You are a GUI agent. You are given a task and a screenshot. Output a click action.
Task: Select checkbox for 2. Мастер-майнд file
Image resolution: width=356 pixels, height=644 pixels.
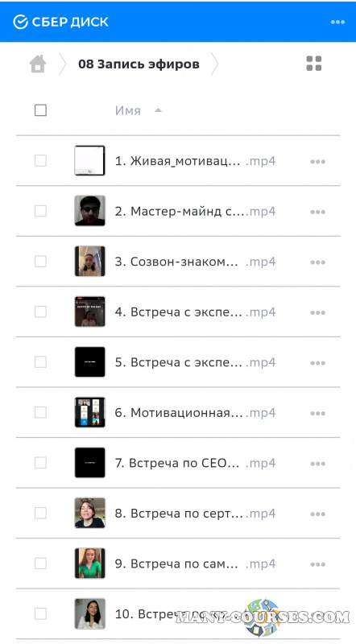tap(40, 211)
